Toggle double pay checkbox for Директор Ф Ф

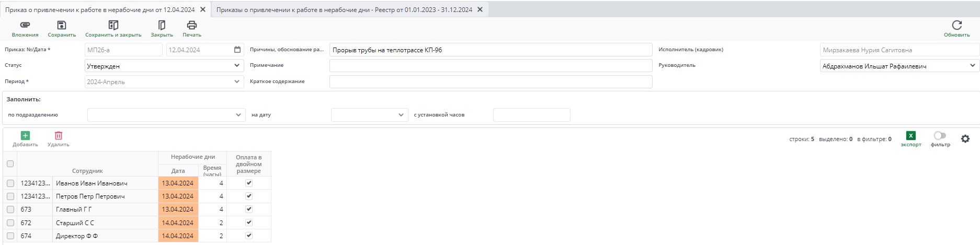tap(249, 236)
